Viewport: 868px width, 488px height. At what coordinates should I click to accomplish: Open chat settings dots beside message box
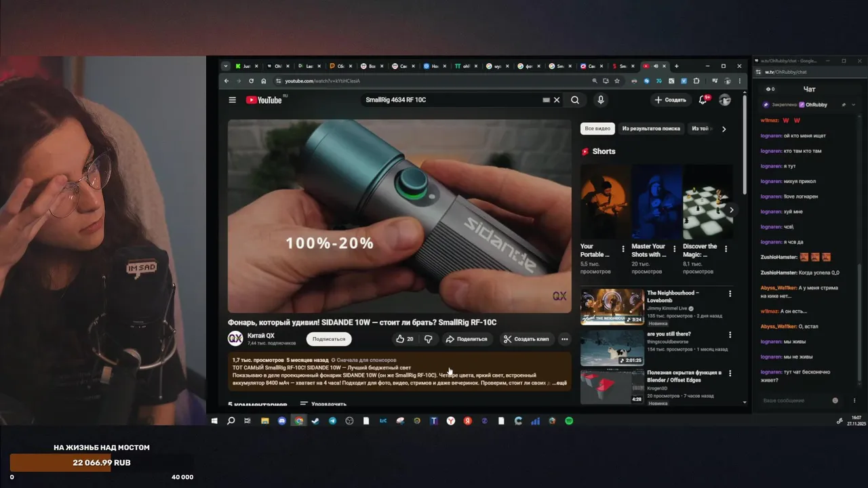tap(854, 401)
